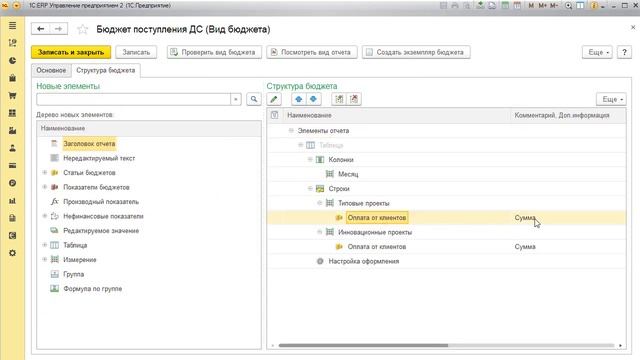Click the question mark help button
The width and height of the screenshot is (640, 360).
pyautogui.click(x=624, y=52)
